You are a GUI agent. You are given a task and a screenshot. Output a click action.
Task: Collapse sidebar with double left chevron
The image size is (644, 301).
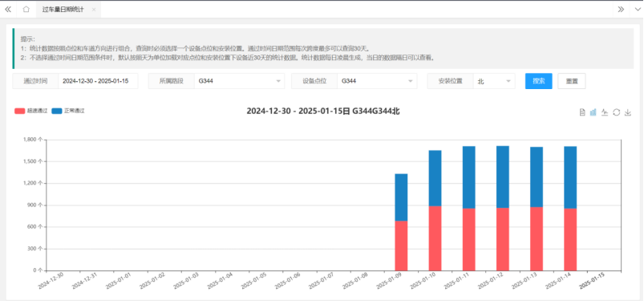8,9
